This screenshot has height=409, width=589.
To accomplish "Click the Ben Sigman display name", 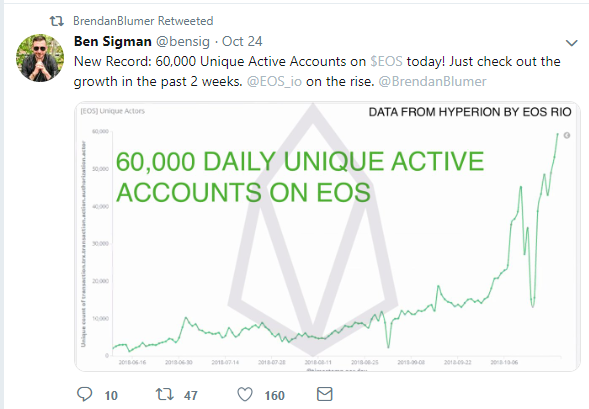I will (113, 41).
